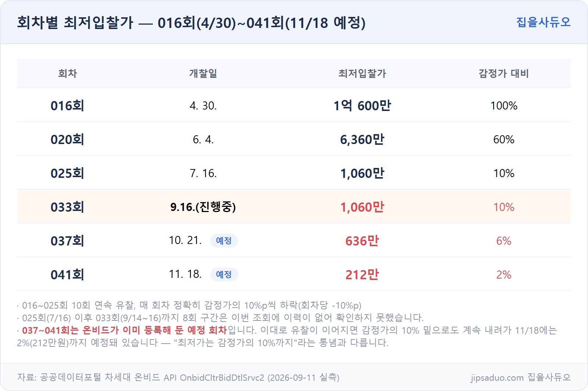The height and width of the screenshot is (391, 588).
Task: Select the 감정가 대비 column header
Action: point(503,73)
